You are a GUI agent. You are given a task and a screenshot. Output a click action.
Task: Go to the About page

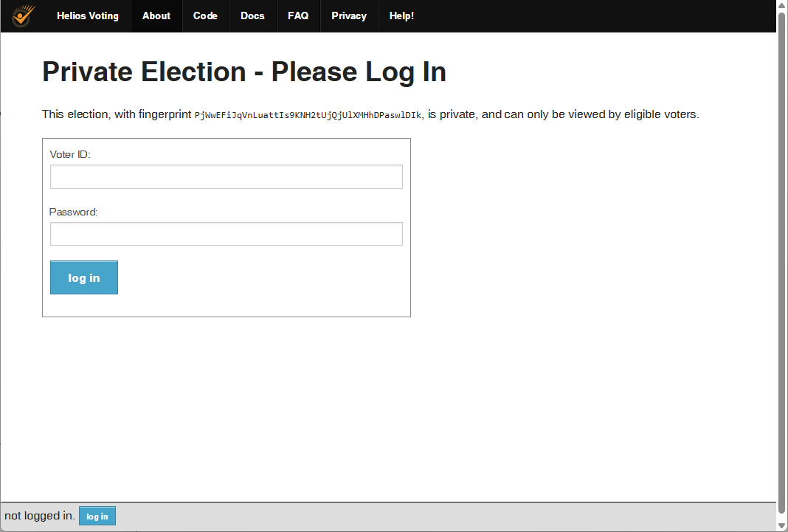(156, 15)
